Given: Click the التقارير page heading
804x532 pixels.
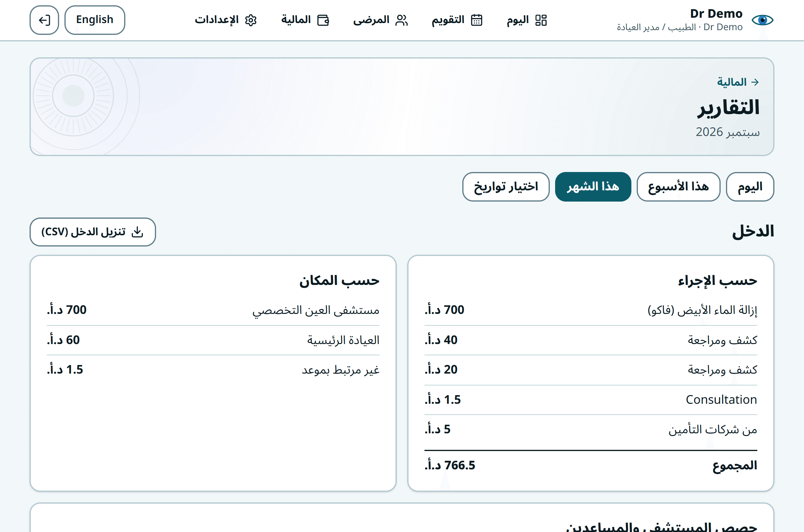Looking at the screenshot, I should click(x=728, y=108).
